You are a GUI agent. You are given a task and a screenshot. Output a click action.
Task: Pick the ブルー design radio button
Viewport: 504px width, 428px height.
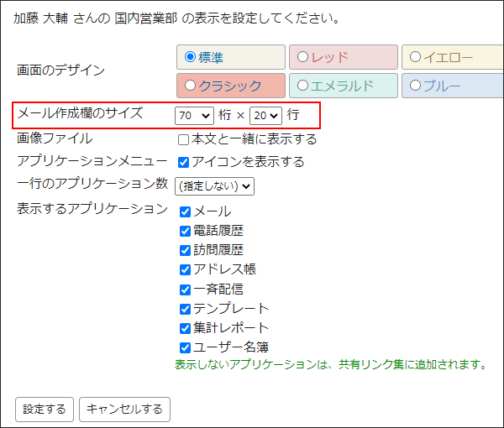415,86
